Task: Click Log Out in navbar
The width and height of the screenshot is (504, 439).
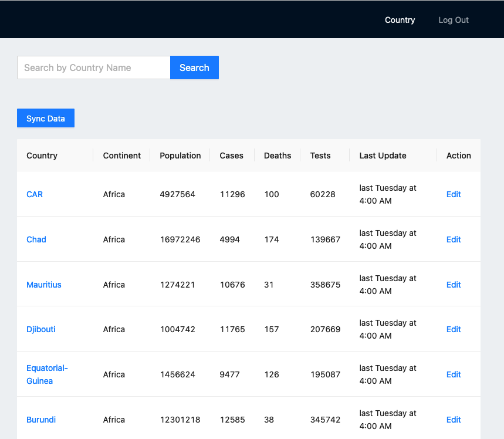Action: tap(453, 20)
